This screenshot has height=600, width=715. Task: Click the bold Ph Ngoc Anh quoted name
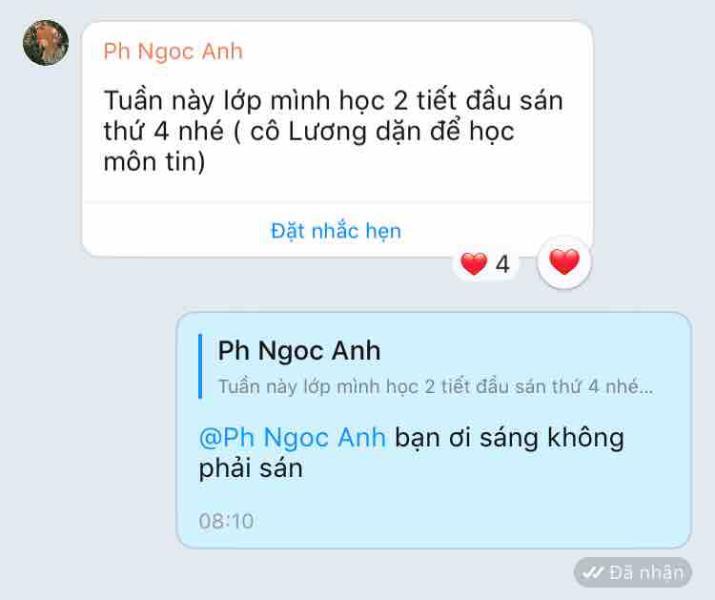[x=299, y=351]
